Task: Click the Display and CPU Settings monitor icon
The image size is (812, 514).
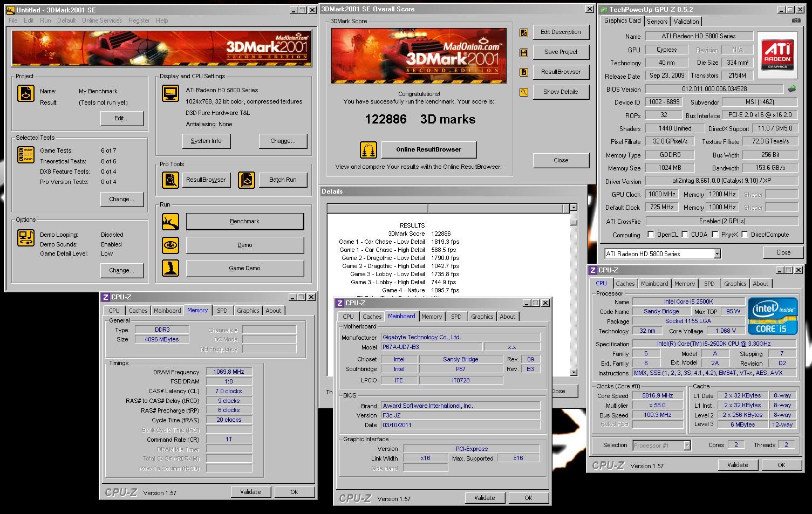Action: pos(170,93)
